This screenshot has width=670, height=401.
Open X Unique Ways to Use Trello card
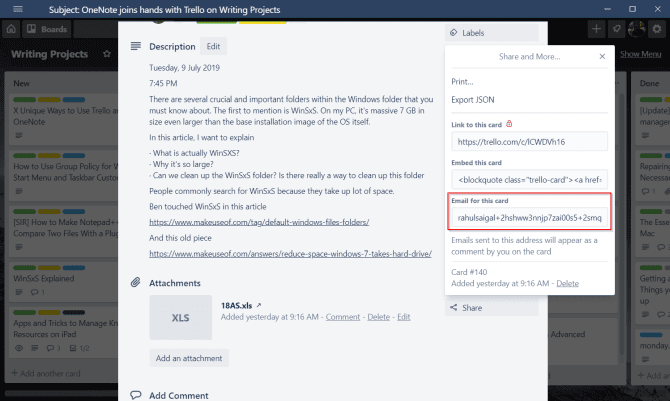tap(64, 118)
